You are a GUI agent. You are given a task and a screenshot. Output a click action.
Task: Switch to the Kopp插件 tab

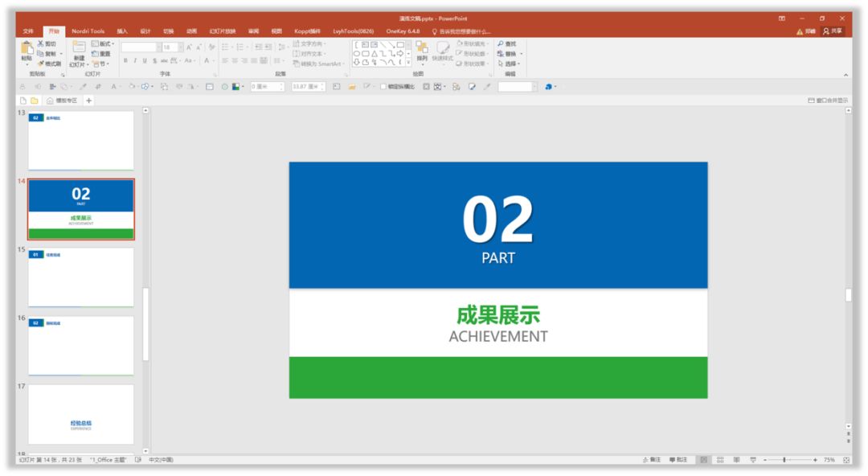pyautogui.click(x=307, y=31)
